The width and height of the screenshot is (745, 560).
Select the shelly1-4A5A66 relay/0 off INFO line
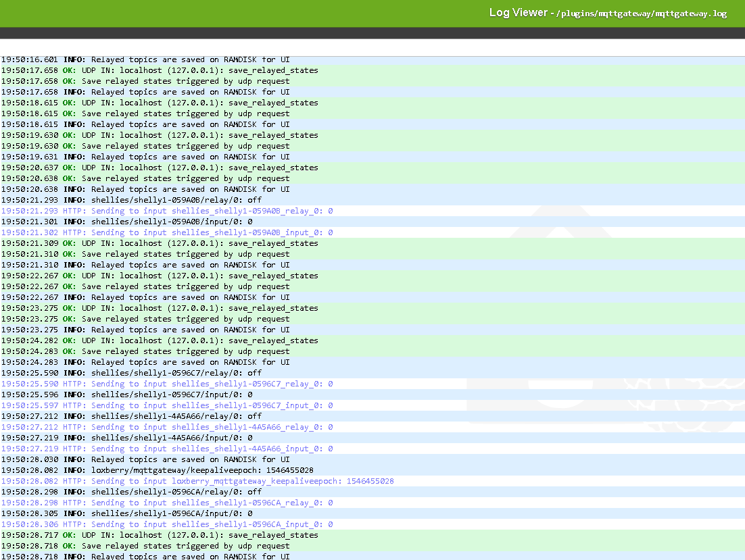[x=162, y=416]
